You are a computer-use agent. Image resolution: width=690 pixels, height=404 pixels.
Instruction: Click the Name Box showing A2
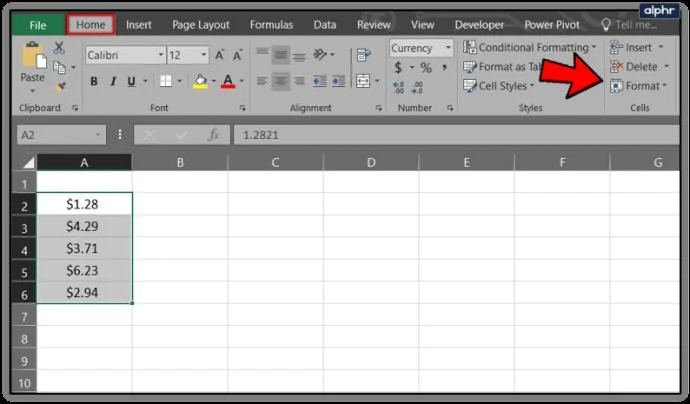pos(61,135)
